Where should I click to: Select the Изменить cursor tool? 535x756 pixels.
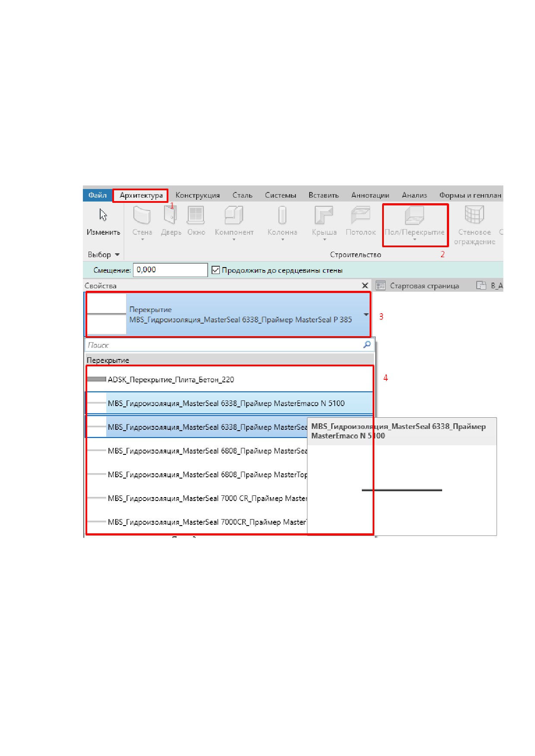pyautogui.click(x=103, y=222)
